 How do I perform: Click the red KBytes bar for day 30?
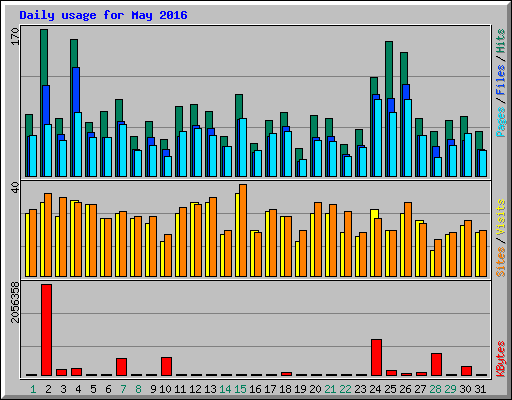click(x=466, y=371)
